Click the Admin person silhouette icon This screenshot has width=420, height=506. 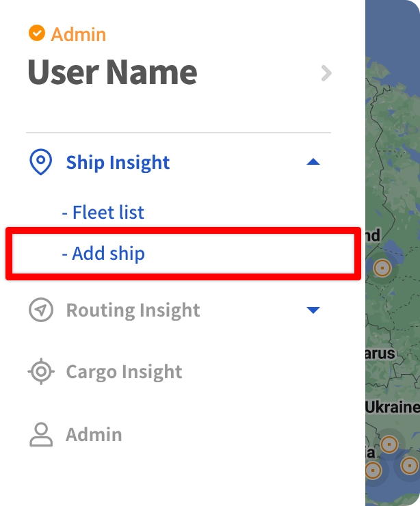[x=41, y=434]
